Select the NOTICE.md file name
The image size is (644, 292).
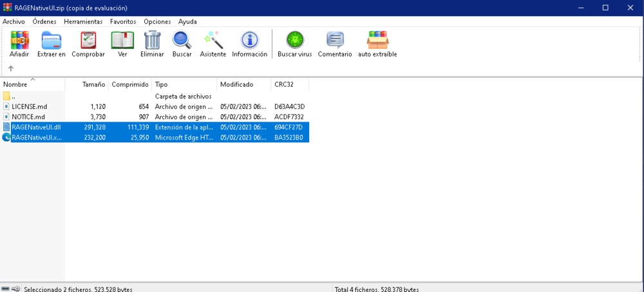pos(28,117)
